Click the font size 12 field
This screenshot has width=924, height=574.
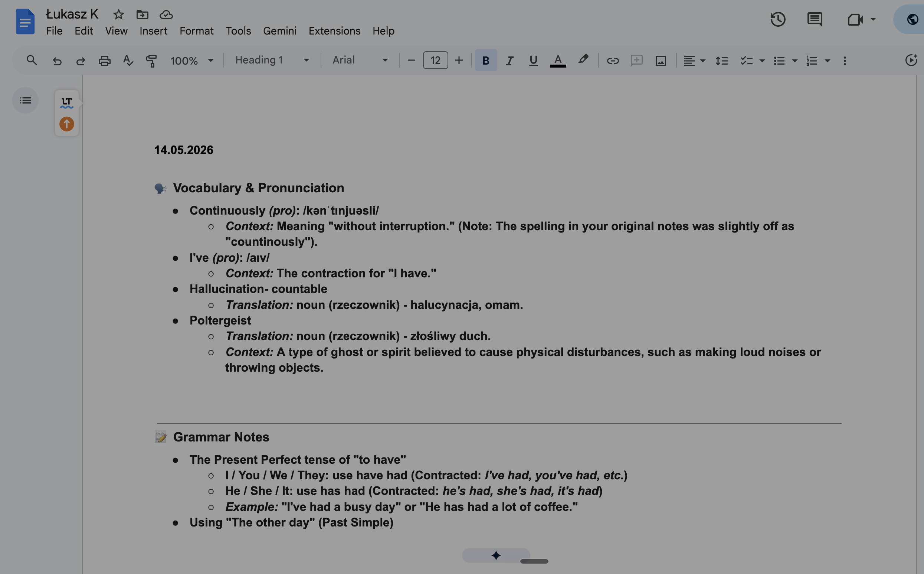tap(435, 61)
